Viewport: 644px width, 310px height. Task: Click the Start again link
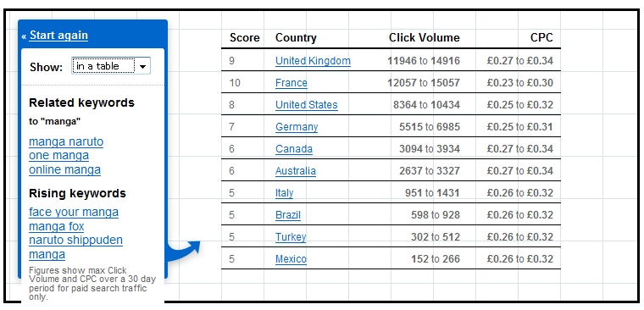coord(58,36)
